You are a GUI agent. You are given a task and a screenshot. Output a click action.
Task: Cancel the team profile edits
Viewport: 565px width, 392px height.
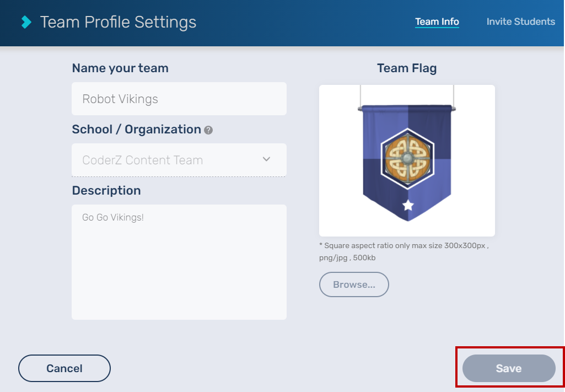64,368
